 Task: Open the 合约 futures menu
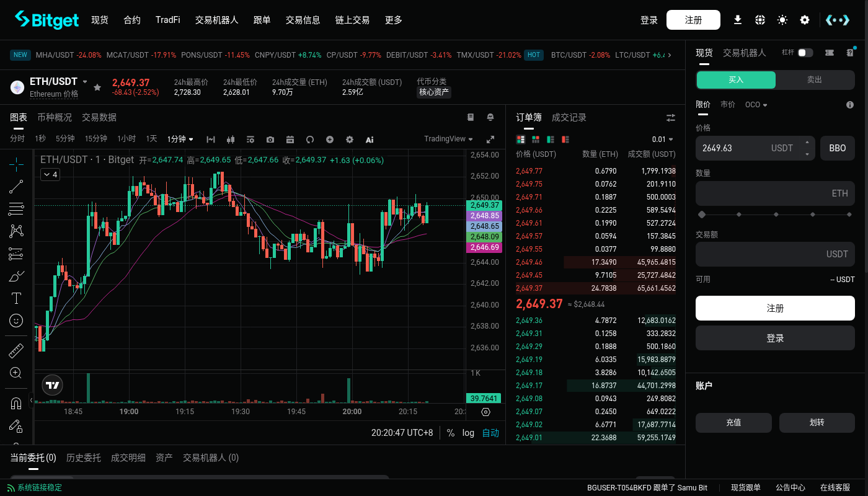(132, 20)
